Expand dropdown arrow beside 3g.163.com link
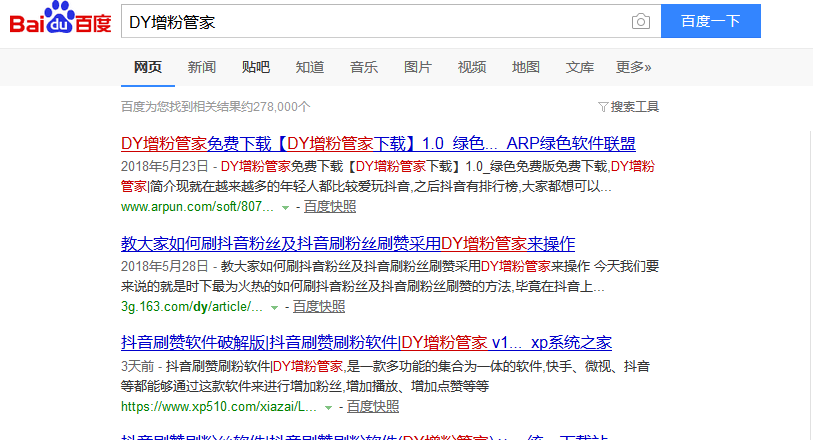The height and width of the screenshot is (440, 813). tap(273, 307)
